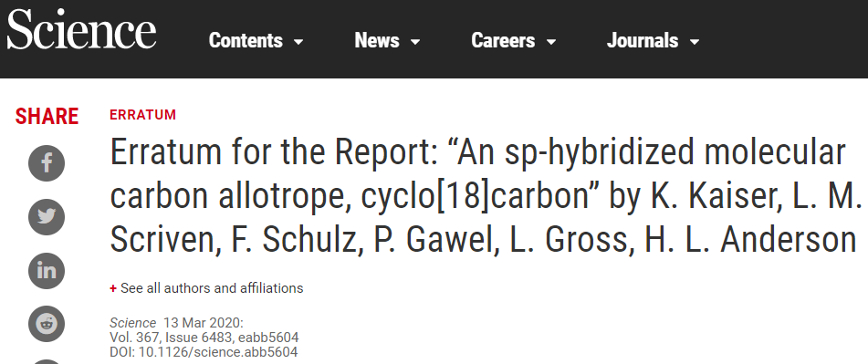The width and height of the screenshot is (868, 364).
Task: Click the ERRATUM category label
Action: point(142,115)
